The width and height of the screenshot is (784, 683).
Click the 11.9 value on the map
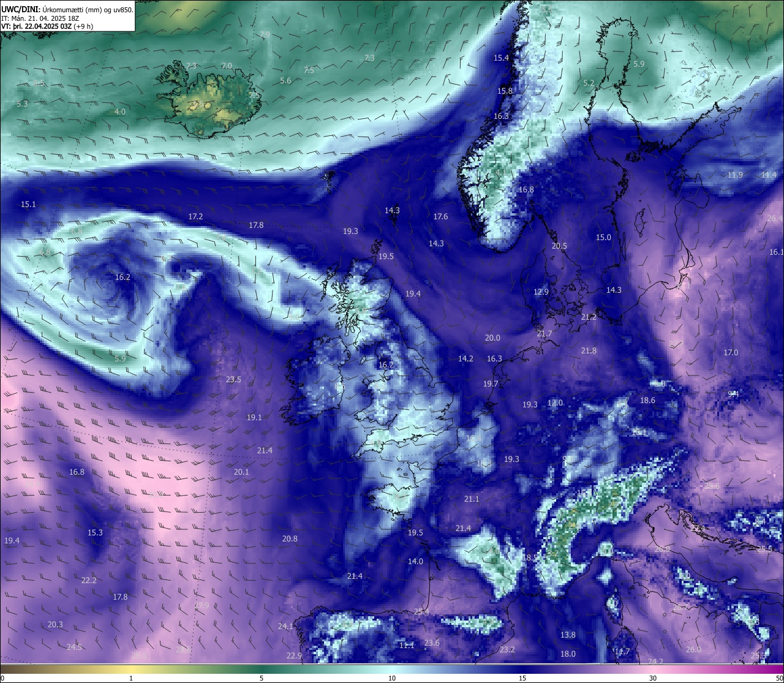click(x=735, y=175)
